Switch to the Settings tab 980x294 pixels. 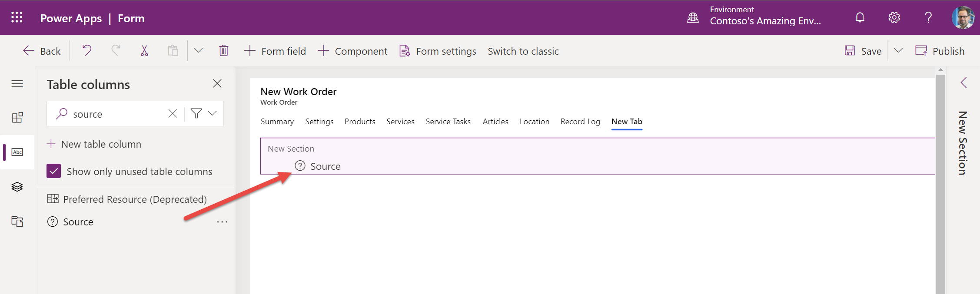coord(319,122)
